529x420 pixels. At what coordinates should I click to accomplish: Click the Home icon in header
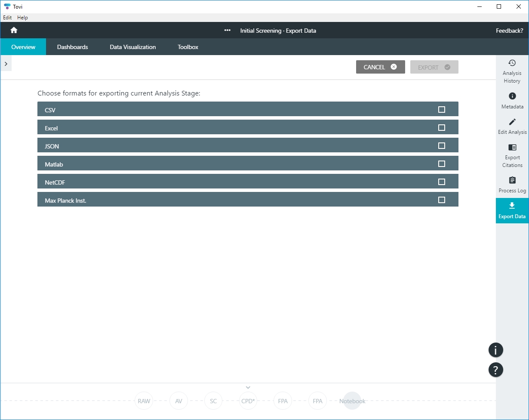[x=14, y=31]
